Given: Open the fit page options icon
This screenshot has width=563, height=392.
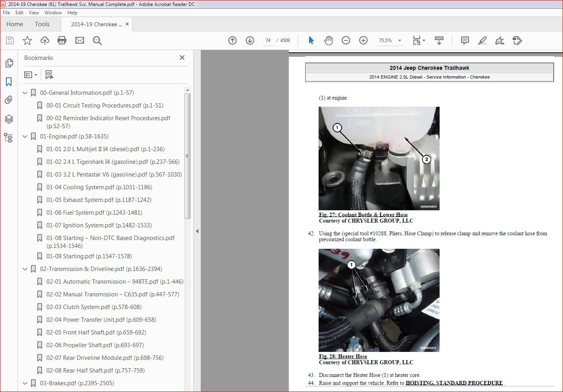Looking at the screenshot, I should pyautogui.click(x=419, y=40).
